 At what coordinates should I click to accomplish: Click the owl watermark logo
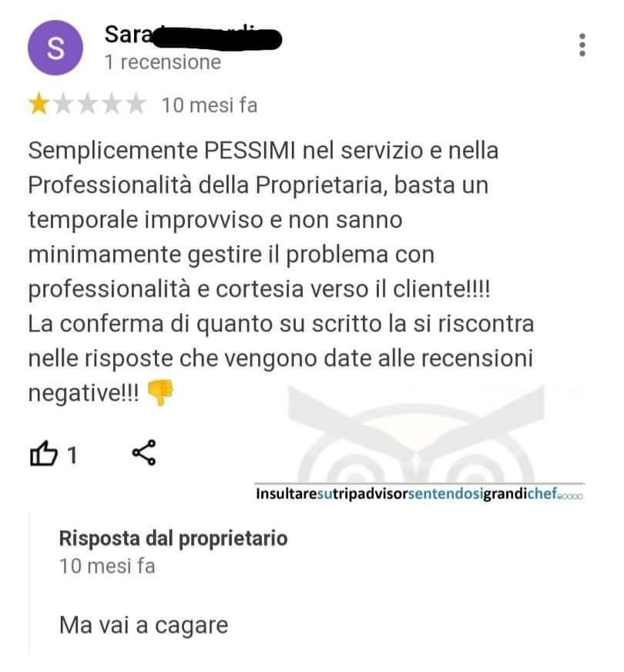(x=416, y=433)
